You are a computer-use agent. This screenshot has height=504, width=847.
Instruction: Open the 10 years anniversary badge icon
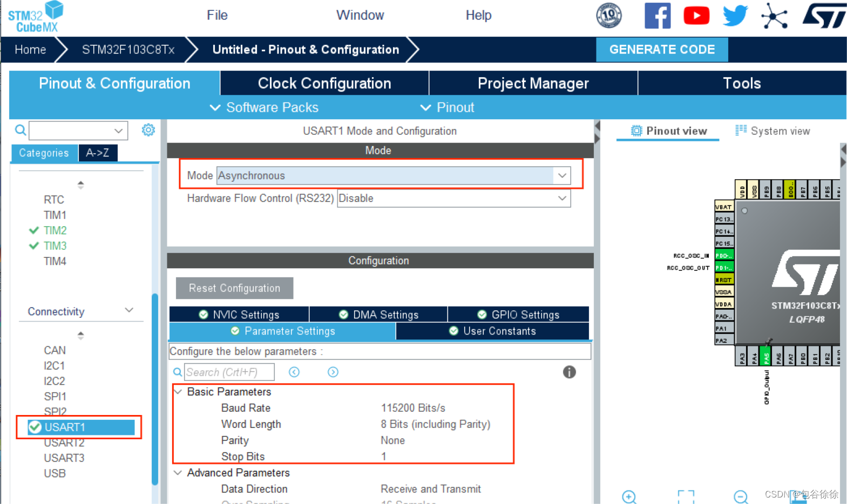608,16
